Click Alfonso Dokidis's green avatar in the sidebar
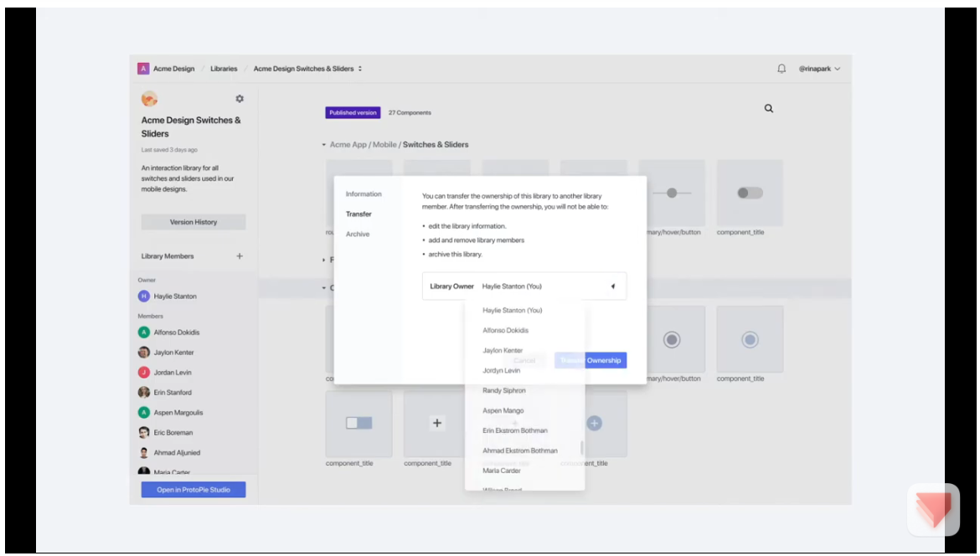The height and width of the screenshot is (556, 980). (144, 332)
